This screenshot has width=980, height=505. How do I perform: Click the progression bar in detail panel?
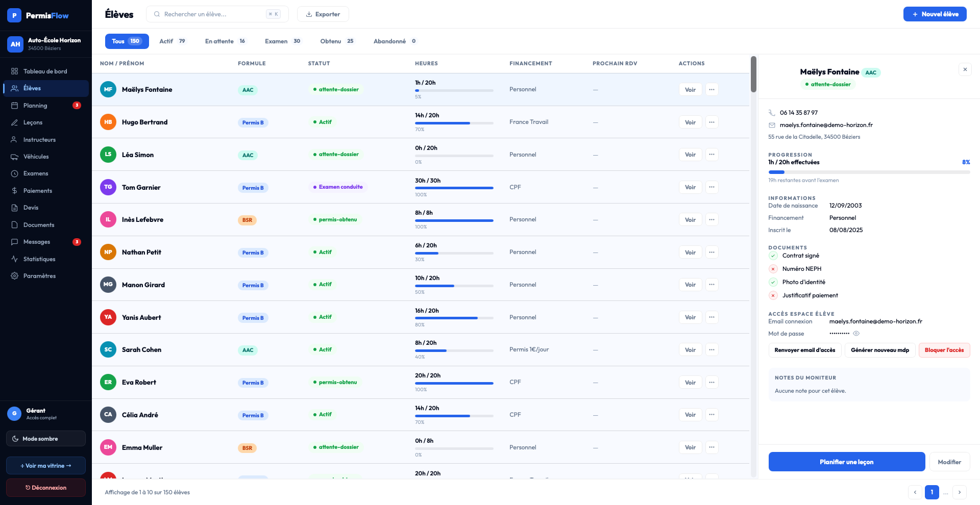point(869,172)
